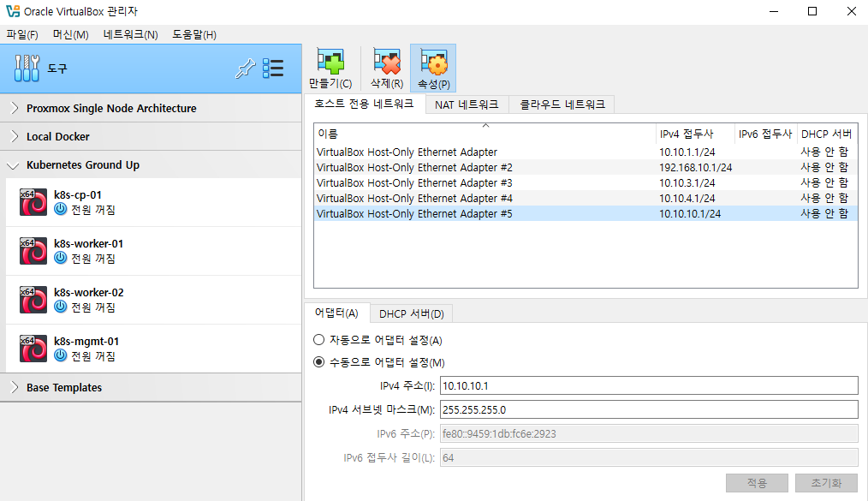Switch to 클라우드 네트워크 tab
This screenshot has width=868, height=501.
coord(562,104)
